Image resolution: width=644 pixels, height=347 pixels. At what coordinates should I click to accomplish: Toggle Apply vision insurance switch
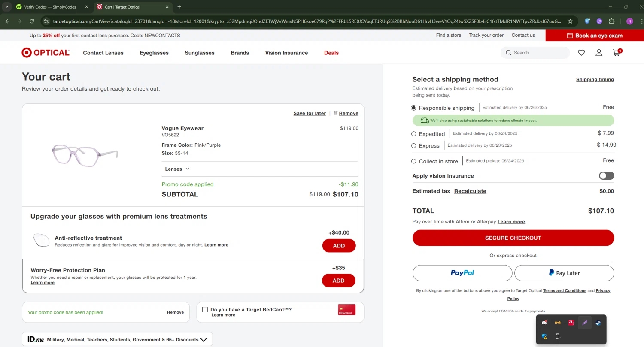tap(607, 176)
